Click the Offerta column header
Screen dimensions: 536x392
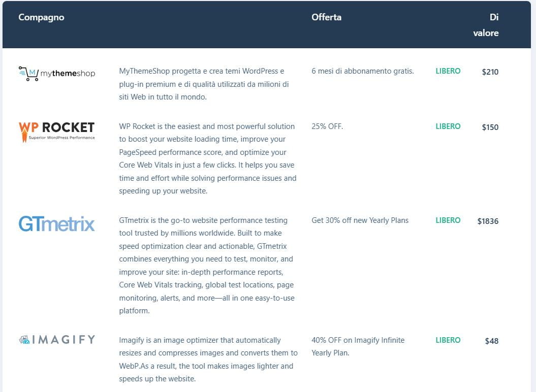click(326, 17)
